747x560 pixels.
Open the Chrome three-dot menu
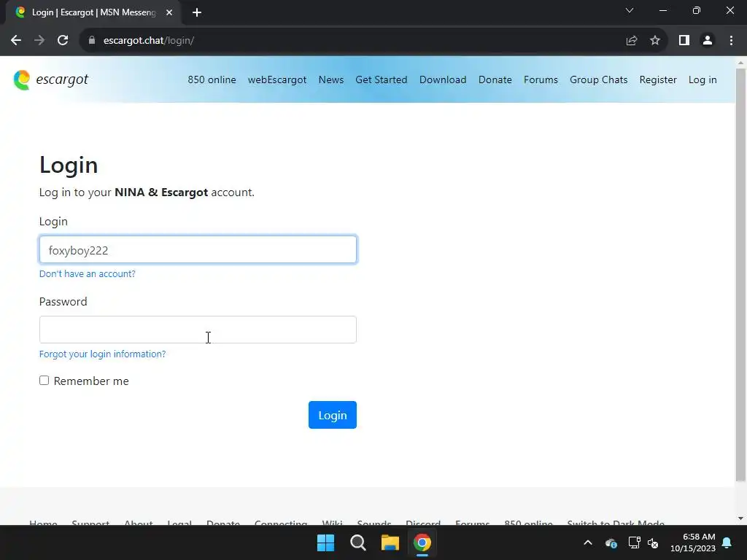coord(731,41)
